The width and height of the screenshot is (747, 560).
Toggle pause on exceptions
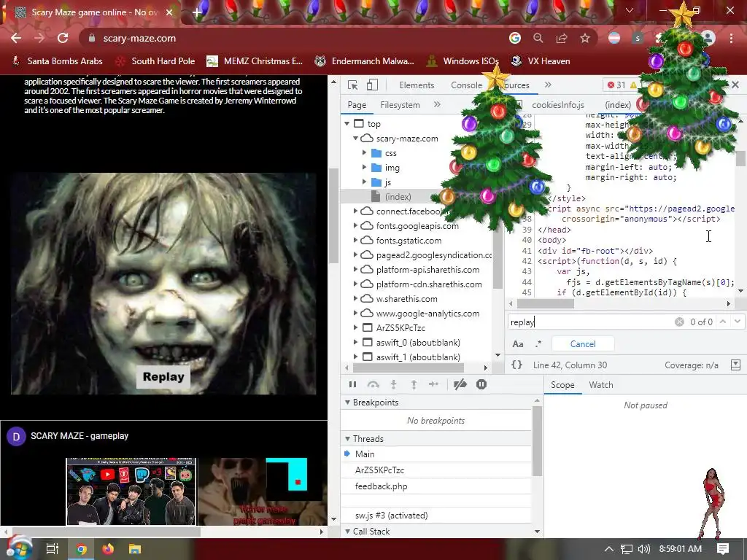(481, 384)
